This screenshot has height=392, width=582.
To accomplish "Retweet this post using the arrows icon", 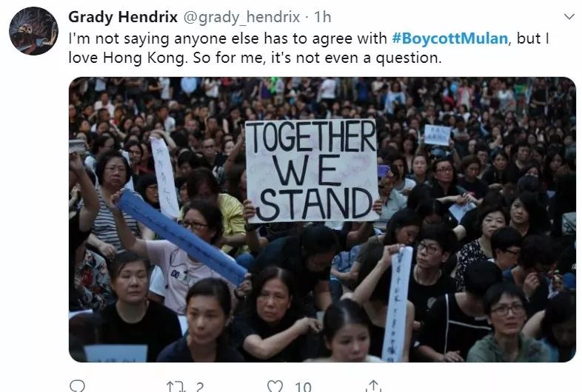I will tap(175, 386).
